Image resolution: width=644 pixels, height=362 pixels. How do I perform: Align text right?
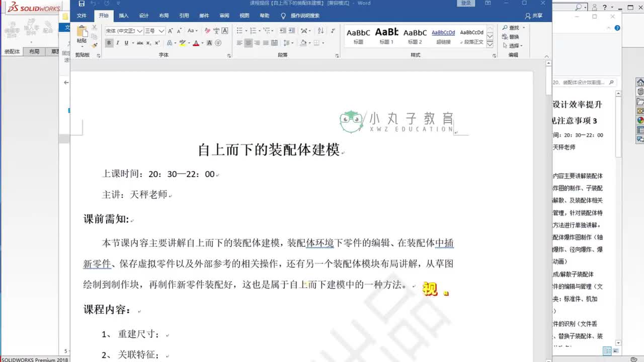[x=257, y=43]
